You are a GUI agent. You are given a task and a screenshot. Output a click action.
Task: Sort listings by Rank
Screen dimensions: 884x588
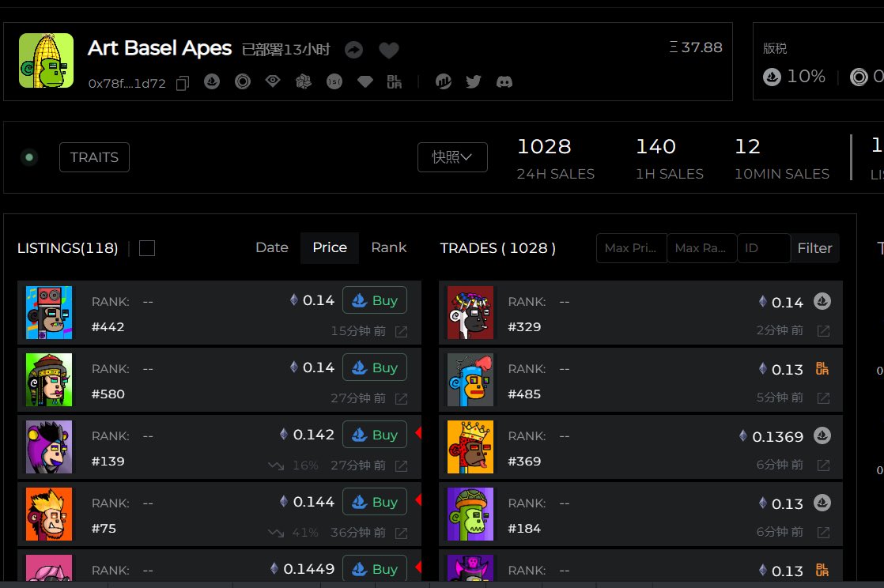(x=388, y=247)
